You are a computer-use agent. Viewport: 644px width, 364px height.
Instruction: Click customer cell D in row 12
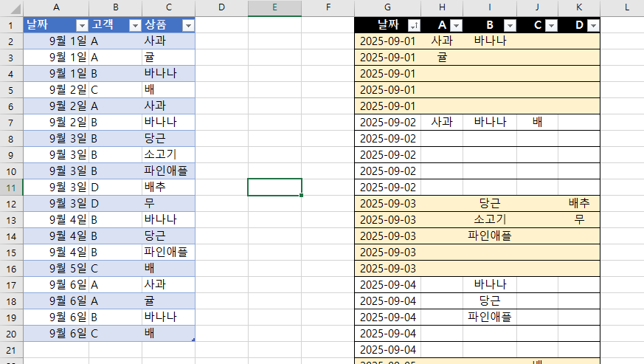point(115,203)
